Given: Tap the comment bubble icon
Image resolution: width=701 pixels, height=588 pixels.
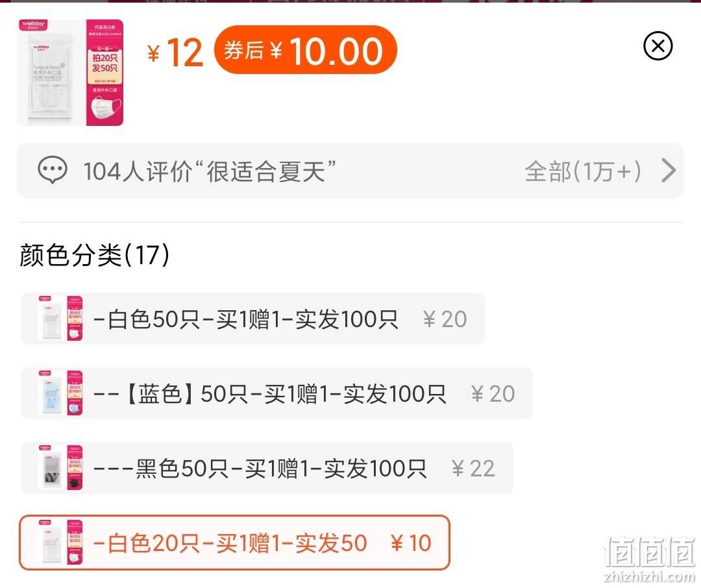Looking at the screenshot, I should click(x=53, y=170).
